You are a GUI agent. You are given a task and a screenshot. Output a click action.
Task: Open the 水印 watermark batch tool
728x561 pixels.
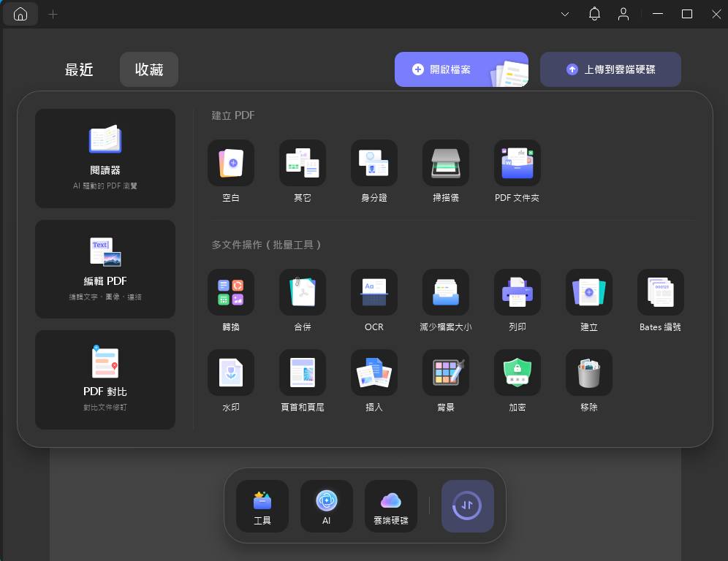tap(231, 373)
